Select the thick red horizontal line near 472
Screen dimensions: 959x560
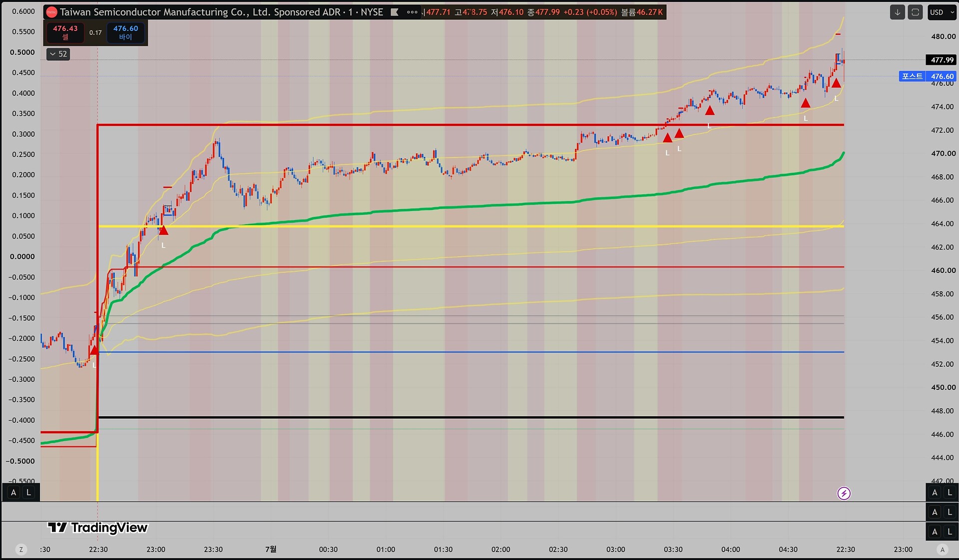click(471, 125)
